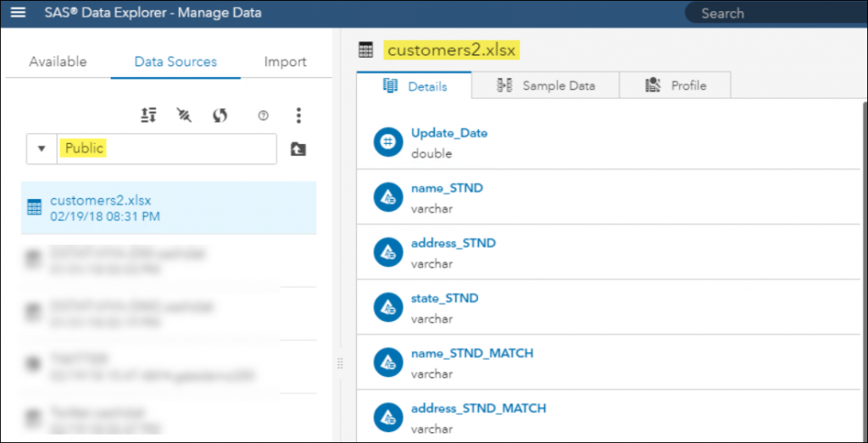Click the double type label under Update_Date
868x443 pixels.
431,154
